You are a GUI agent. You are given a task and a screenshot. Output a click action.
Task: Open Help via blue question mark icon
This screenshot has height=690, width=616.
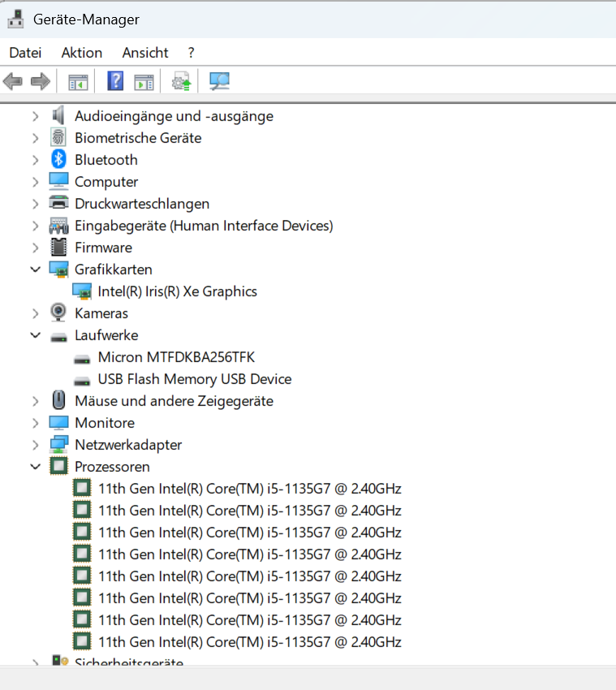click(x=115, y=81)
